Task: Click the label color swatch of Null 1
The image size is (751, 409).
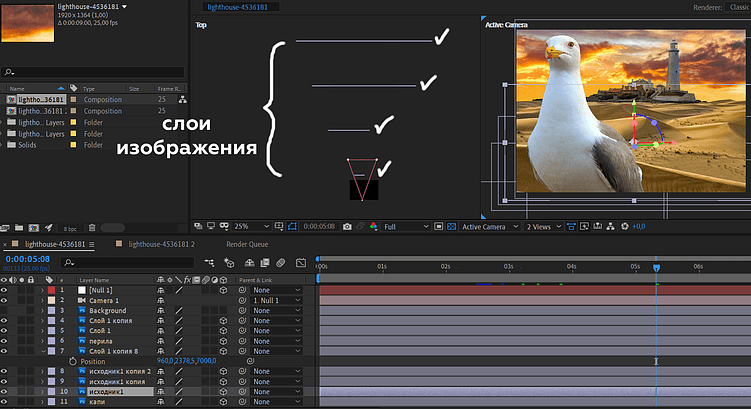Action: point(51,289)
